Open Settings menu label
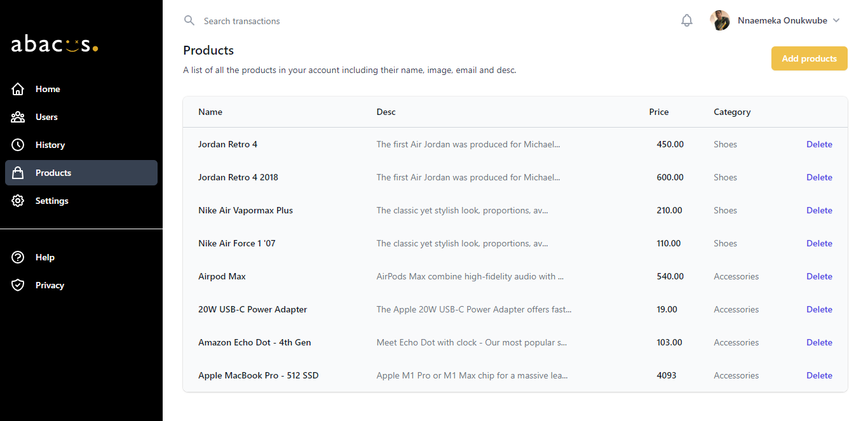Viewport: 868px width, 421px height. pos(52,201)
